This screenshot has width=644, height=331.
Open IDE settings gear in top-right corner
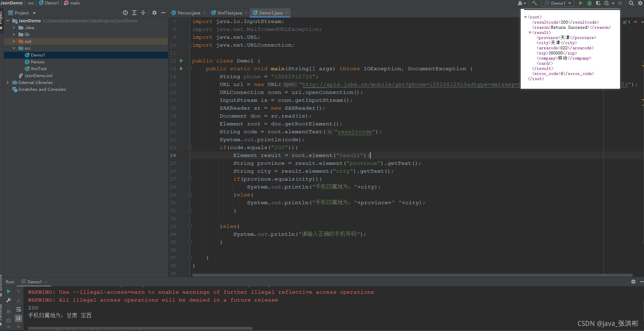[x=640, y=3]
